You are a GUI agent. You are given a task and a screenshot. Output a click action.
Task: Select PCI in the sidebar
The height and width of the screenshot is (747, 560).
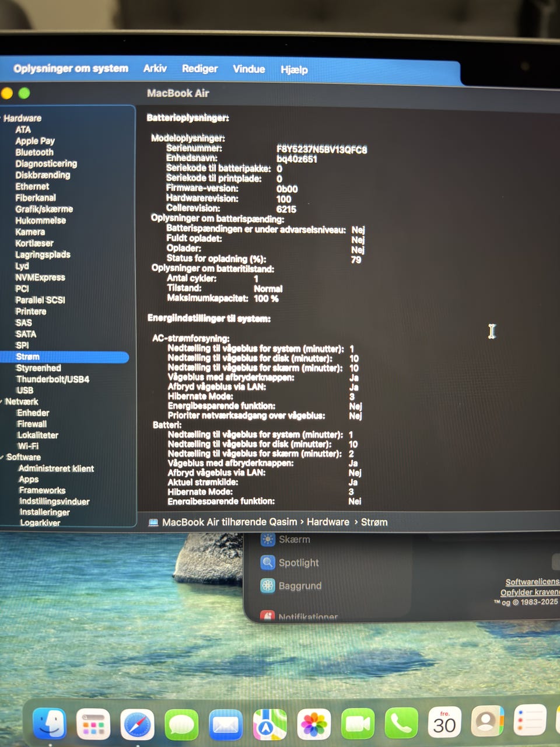click(22, 288)
